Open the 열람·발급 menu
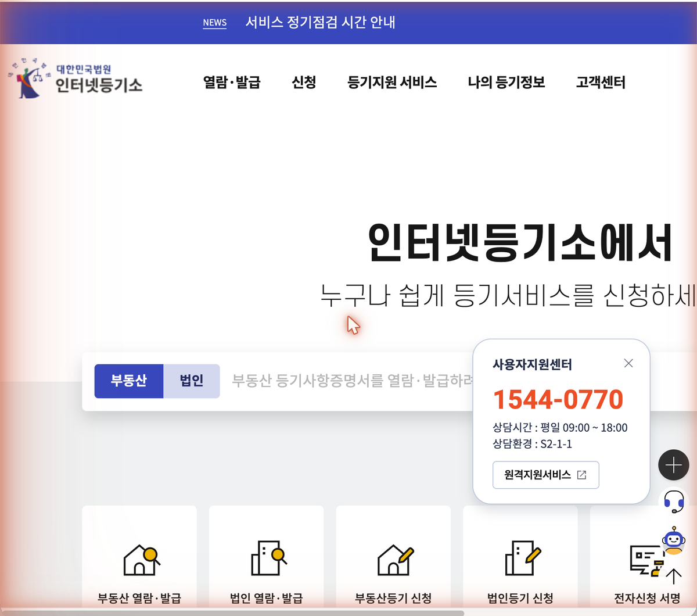 click(x=232, y=83)
